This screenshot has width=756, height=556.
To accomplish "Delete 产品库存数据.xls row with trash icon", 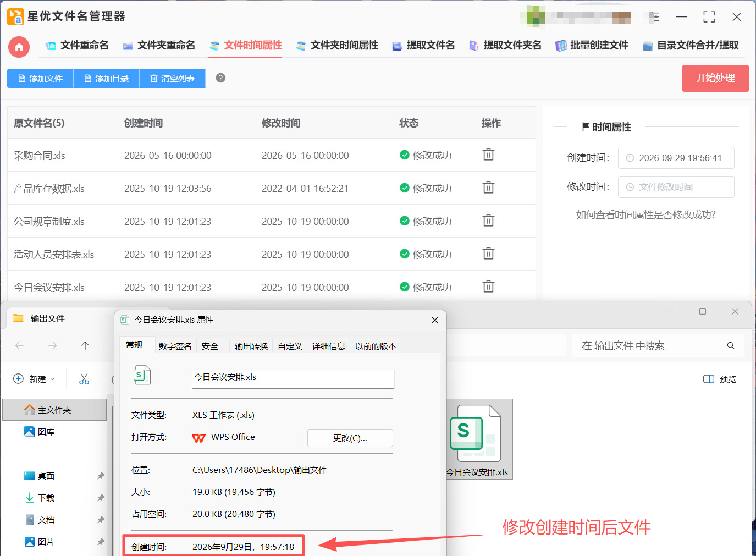I will coord(488,188).
